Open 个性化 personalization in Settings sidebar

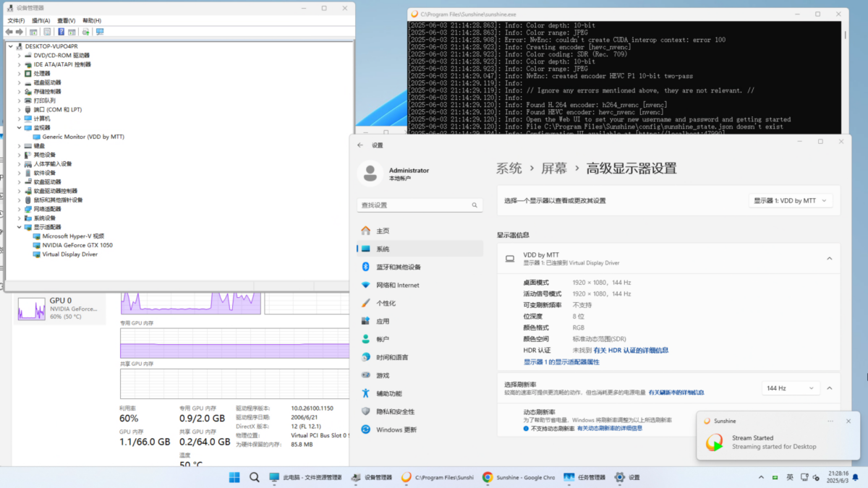tap(420, 303)
